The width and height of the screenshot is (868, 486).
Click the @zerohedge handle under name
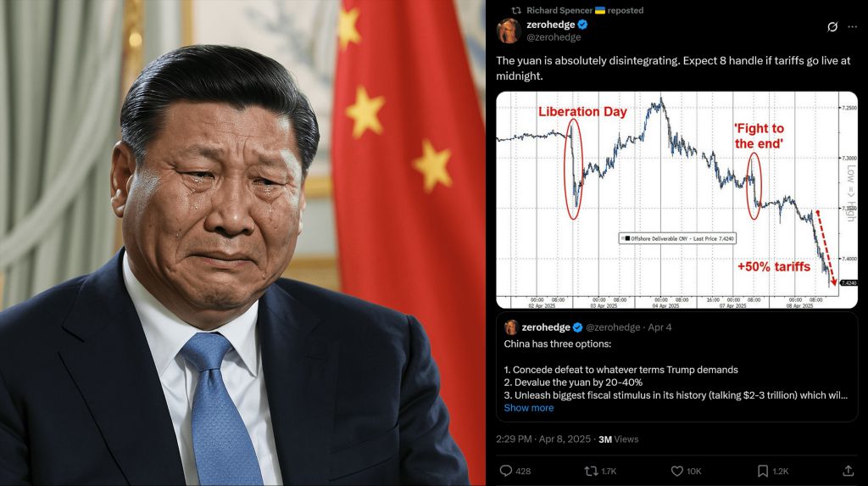coord(553,37)
